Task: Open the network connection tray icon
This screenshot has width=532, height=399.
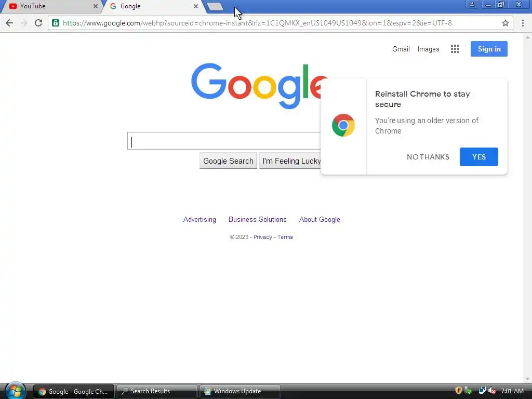Action: click(482, 391)
